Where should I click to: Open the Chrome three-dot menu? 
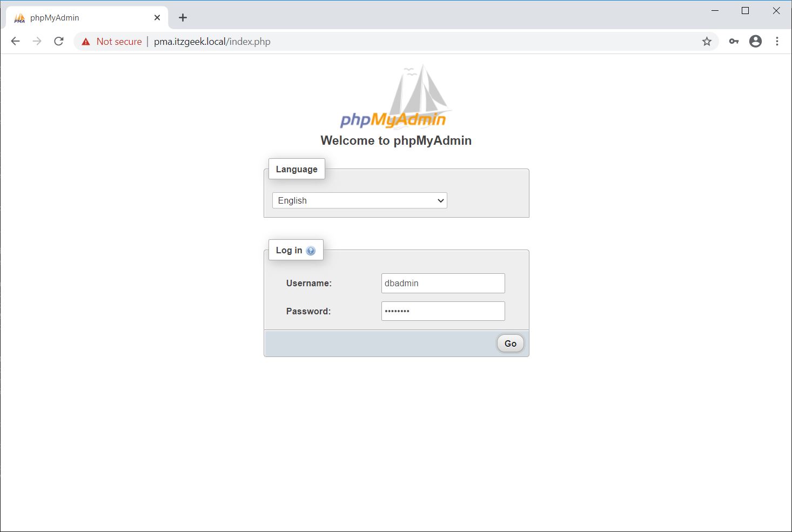point(777,41)
